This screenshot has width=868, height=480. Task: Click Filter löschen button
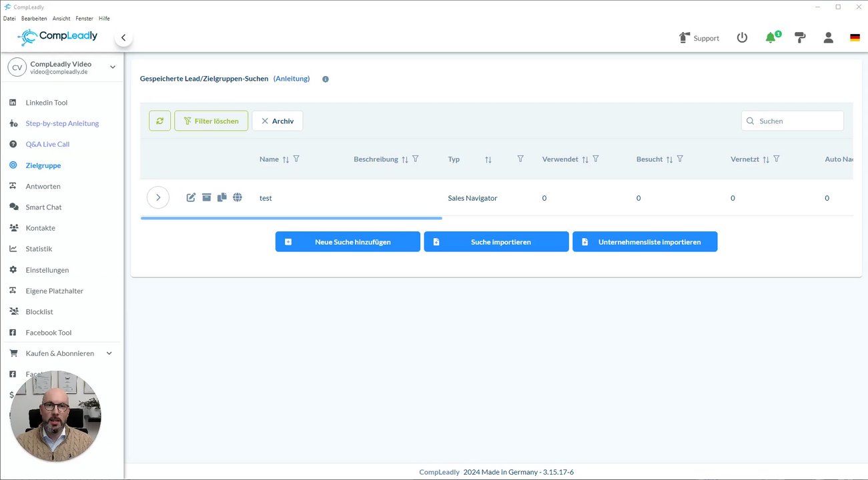(211, 121)
